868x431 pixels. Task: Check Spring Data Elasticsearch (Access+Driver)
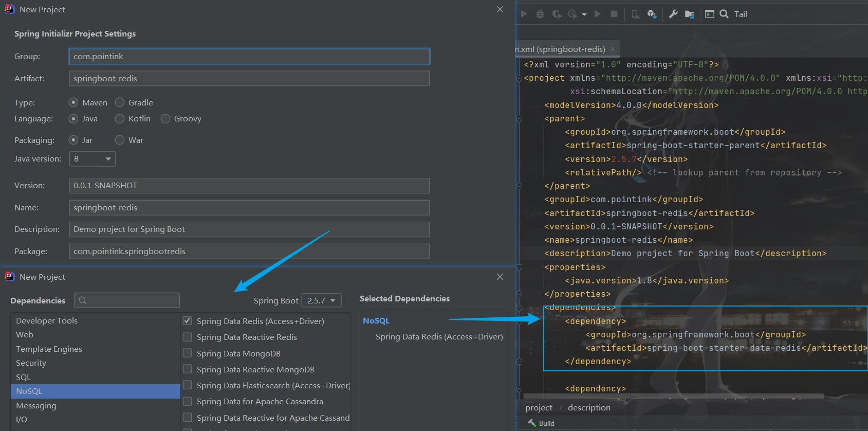tap(188, 385)
